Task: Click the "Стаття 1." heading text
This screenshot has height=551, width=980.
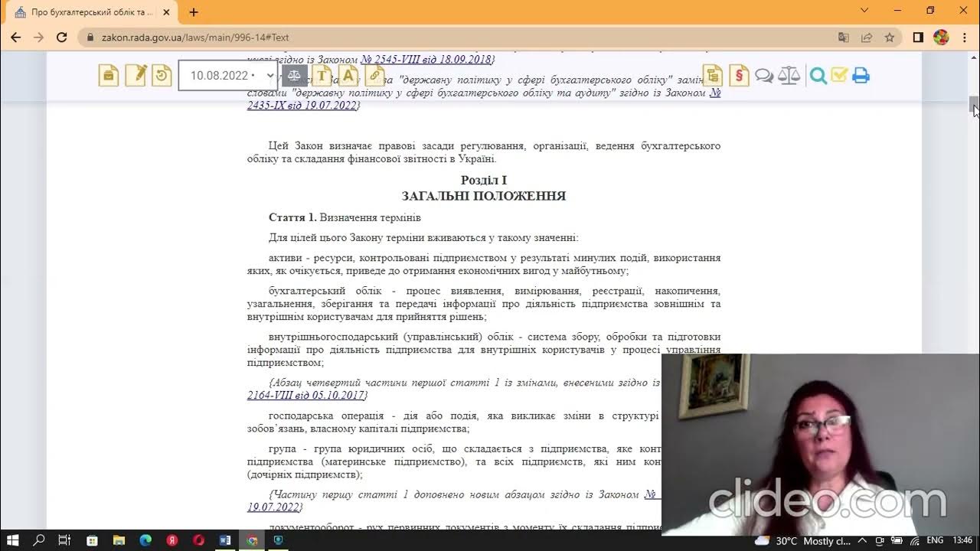Action: pyautogui.click(x=292, y=217)
